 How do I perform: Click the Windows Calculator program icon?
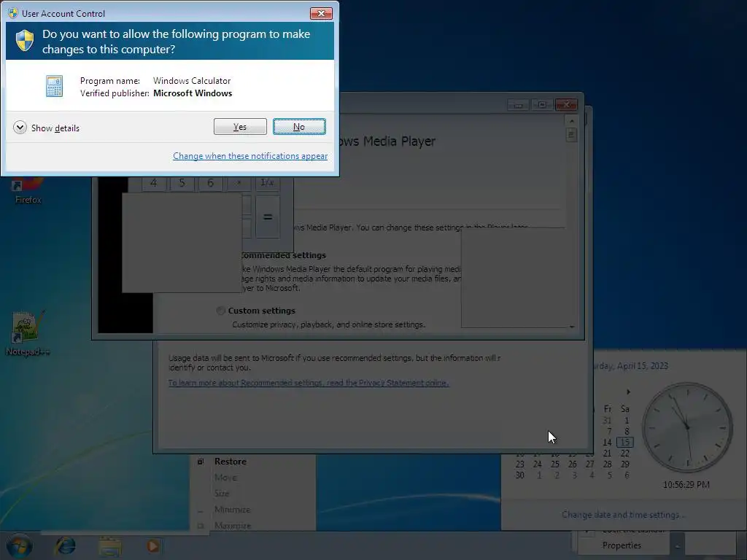[x=54, y=86]
